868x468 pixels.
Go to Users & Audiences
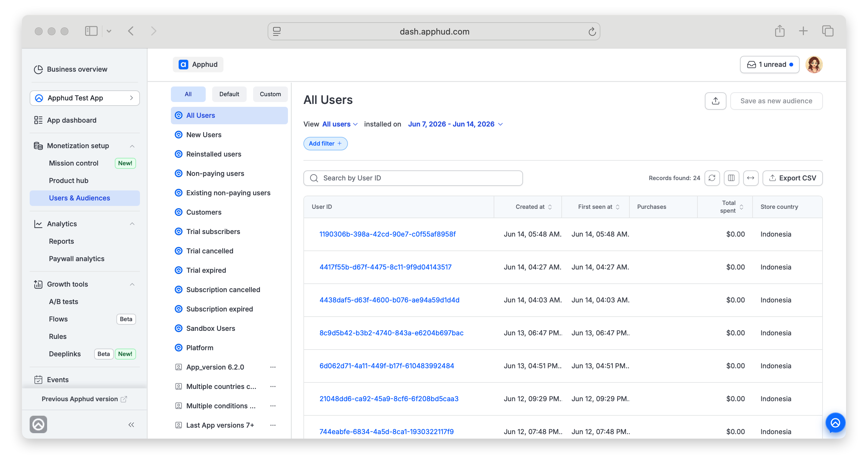click(x=84, y=198)
